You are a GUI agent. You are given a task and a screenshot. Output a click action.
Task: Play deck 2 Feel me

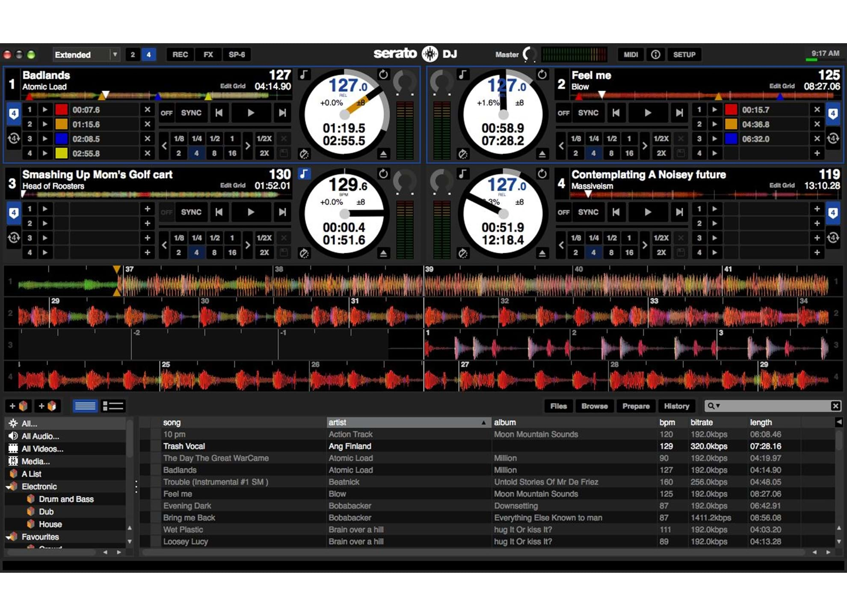point(648,113)
